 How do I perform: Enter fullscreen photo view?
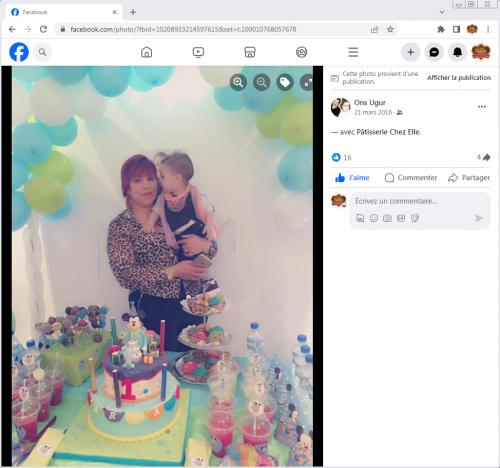307,82
